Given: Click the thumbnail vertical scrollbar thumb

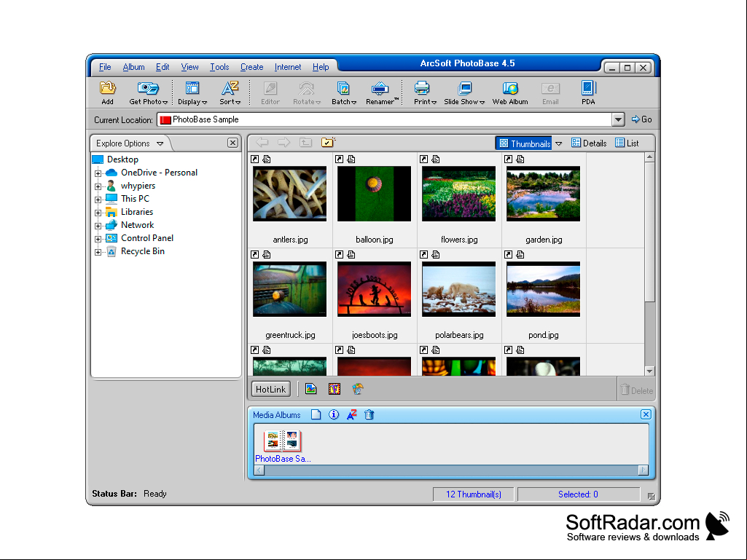Looking at the screenshot, I should pyautogui.click(x=649, y=232).
